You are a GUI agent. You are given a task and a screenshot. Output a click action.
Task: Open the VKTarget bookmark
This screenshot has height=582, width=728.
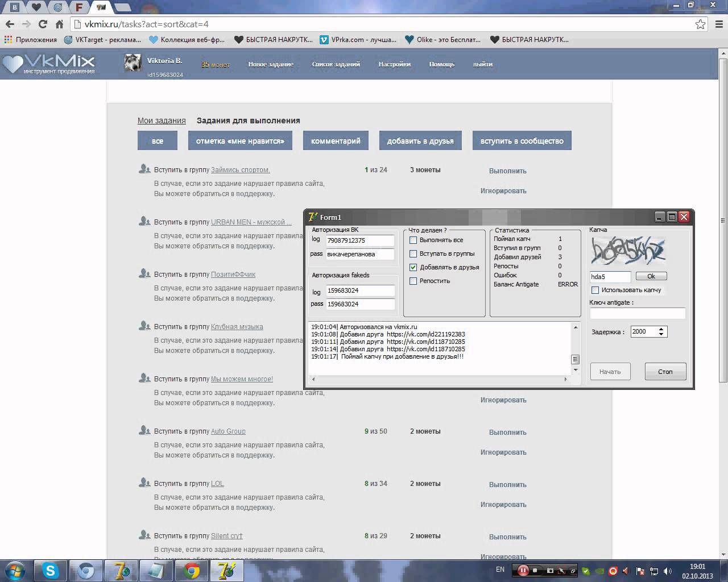point(102,40)
